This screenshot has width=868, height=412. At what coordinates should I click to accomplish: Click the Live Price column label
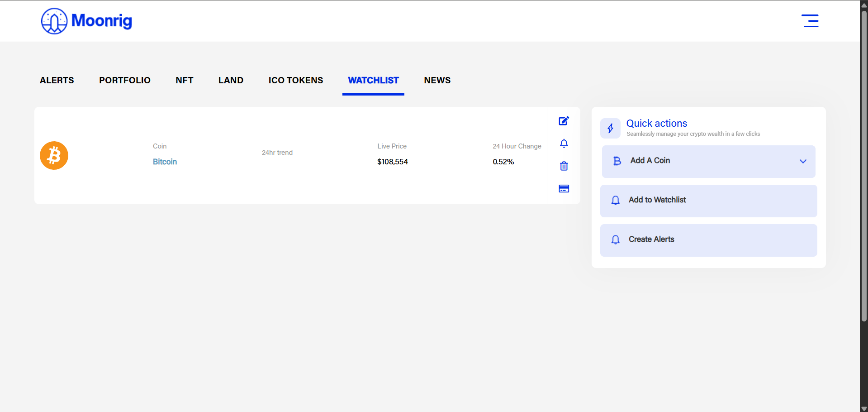point(392,146)
